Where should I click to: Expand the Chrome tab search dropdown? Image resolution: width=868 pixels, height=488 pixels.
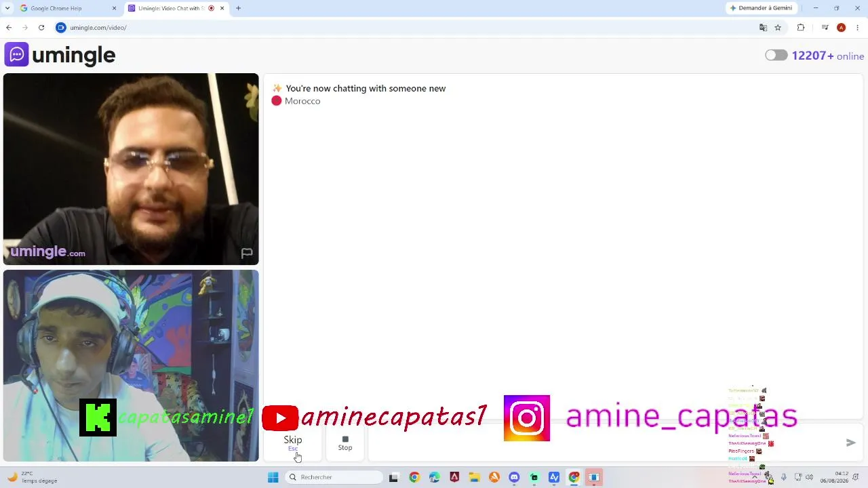[x=7, y=8]
